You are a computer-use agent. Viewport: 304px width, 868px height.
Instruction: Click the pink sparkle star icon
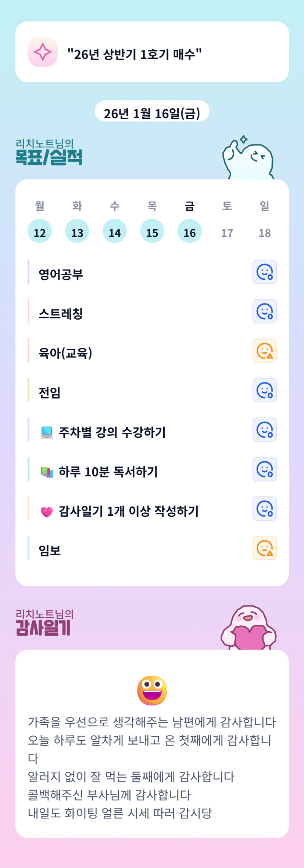point(43,52)
